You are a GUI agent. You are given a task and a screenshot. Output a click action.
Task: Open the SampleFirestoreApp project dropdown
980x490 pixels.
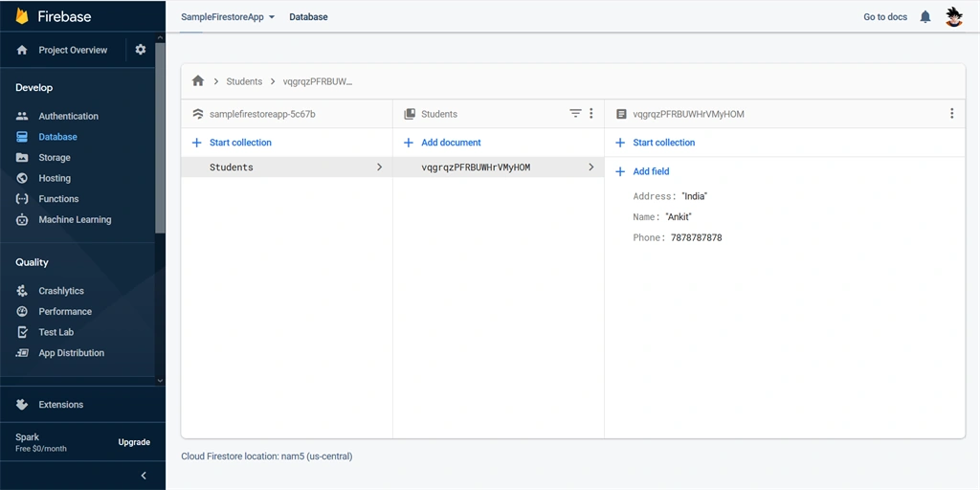click(x=228, y=17)
